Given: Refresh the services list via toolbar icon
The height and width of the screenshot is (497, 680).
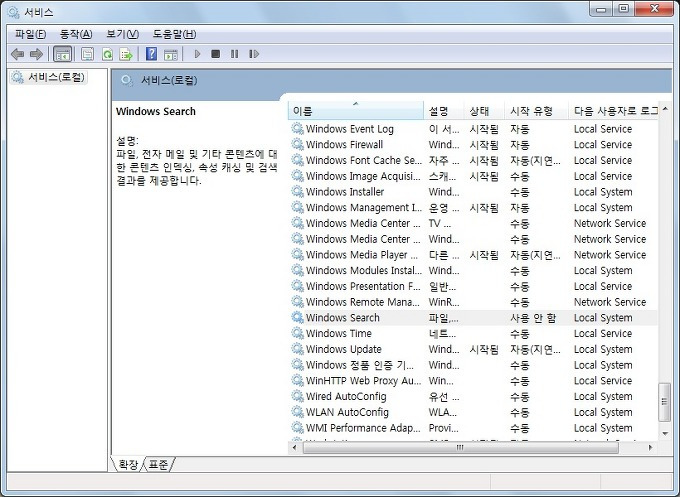Looking at the screenshot, I should 107,54.
